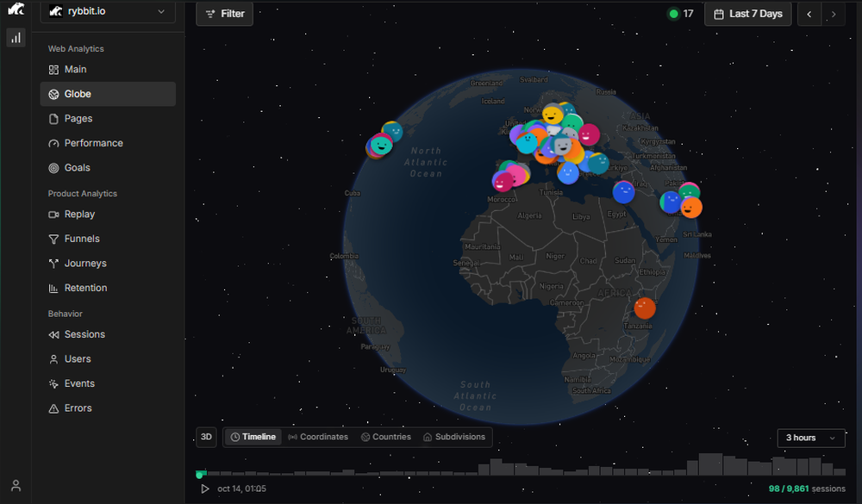Enable the Subdivisions display mode
862x504 pixels.
tap(454, 437)
